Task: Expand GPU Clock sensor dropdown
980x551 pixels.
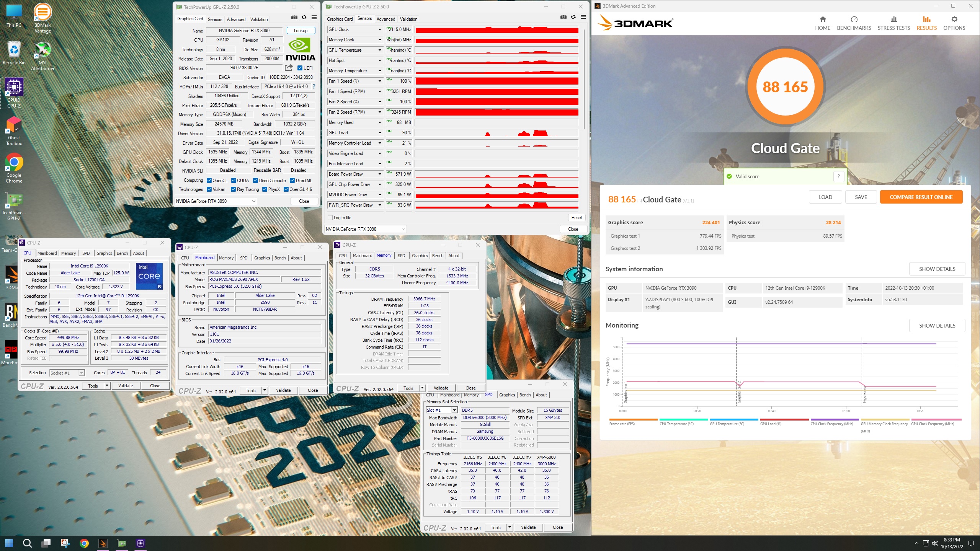Action: 380,29
